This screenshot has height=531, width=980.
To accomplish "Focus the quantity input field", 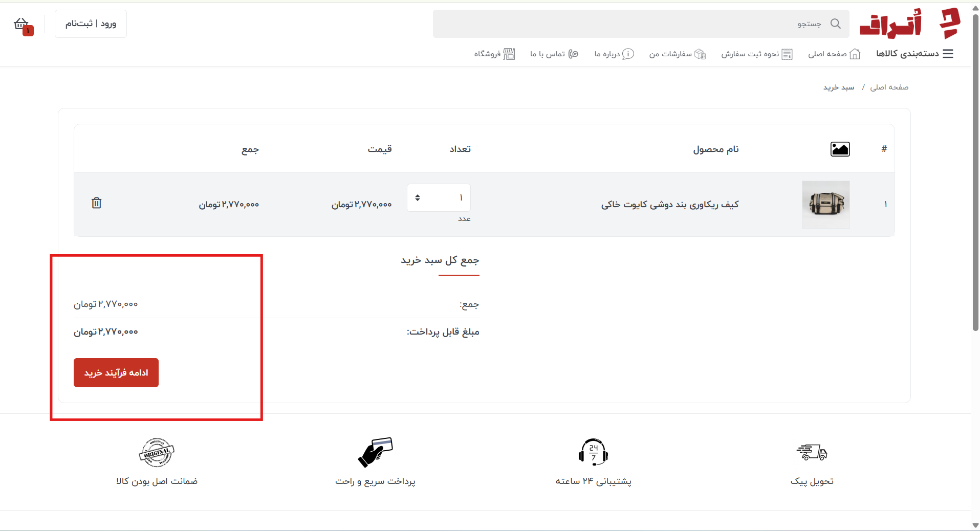I will pyautogui.click(x=439, y=197).
